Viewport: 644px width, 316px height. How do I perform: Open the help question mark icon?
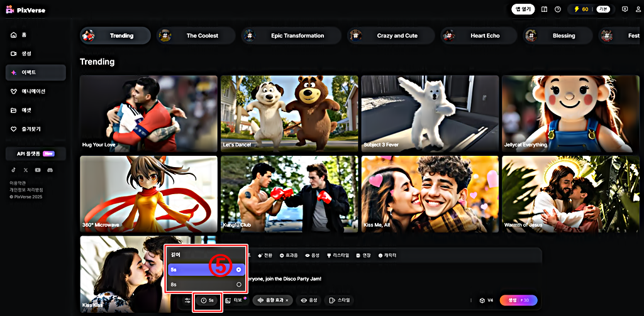tap(557, 9)
